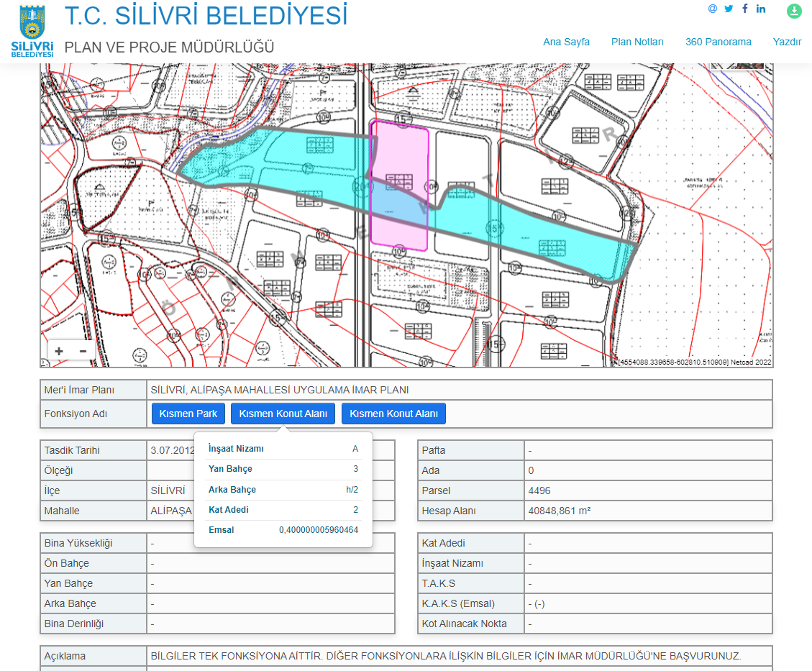Select the Kısmen Park function button
This screenshot has width=812, height=671.
point(188,414)
